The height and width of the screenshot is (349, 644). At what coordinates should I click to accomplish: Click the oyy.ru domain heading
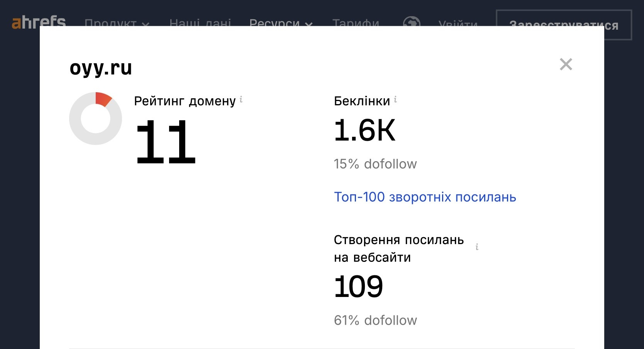[101, 68]
